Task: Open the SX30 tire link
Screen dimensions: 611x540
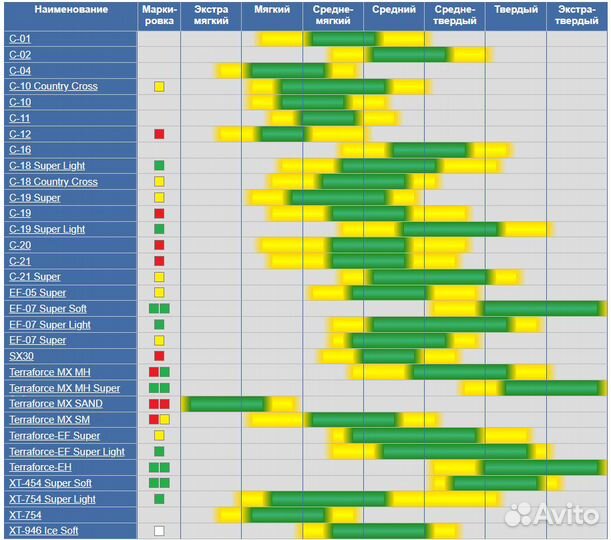Action: (21, 356)
